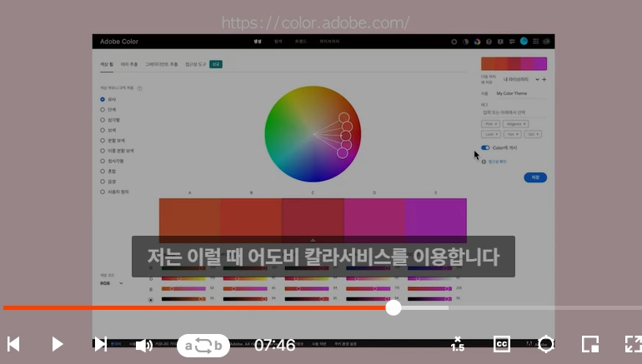Select the 그레이디언트 추출 tab
Image resolution: width=642 pixels, height=364 pixels.
click(161, 64)
